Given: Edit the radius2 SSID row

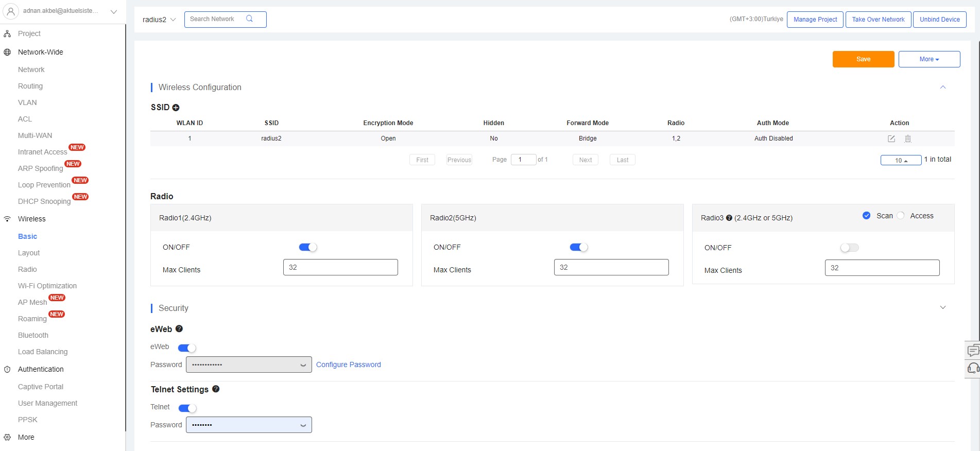Looking at the screenshot, I should tap(891, 138).
